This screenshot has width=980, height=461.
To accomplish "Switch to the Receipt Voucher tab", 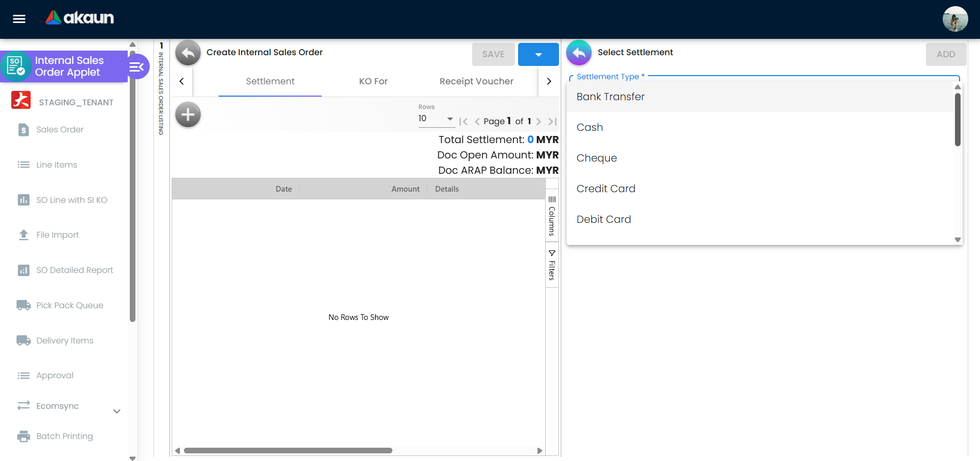I will coord(476,81).
